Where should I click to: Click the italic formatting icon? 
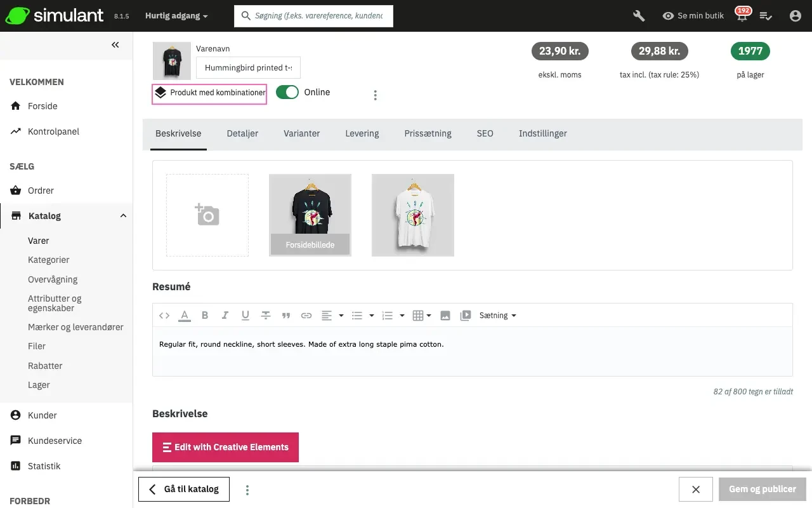[x=225, y=316]
